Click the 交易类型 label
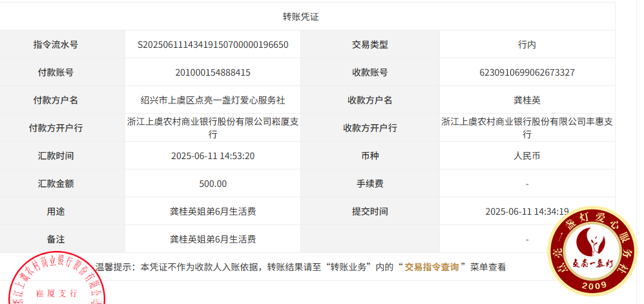644x304 pixels. (x=370, y=45)
